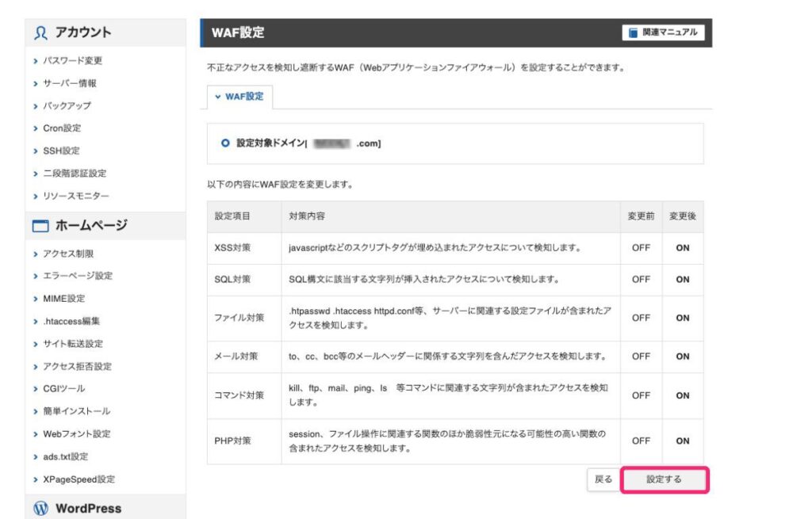
Task: Click the manual book icon
Action: pyautogui.click(x=633, y=32)
